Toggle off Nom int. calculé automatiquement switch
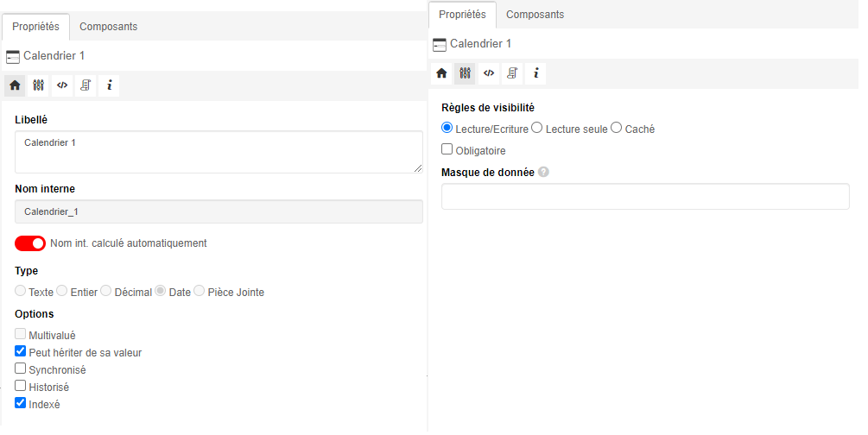 [x=30, y=243]
